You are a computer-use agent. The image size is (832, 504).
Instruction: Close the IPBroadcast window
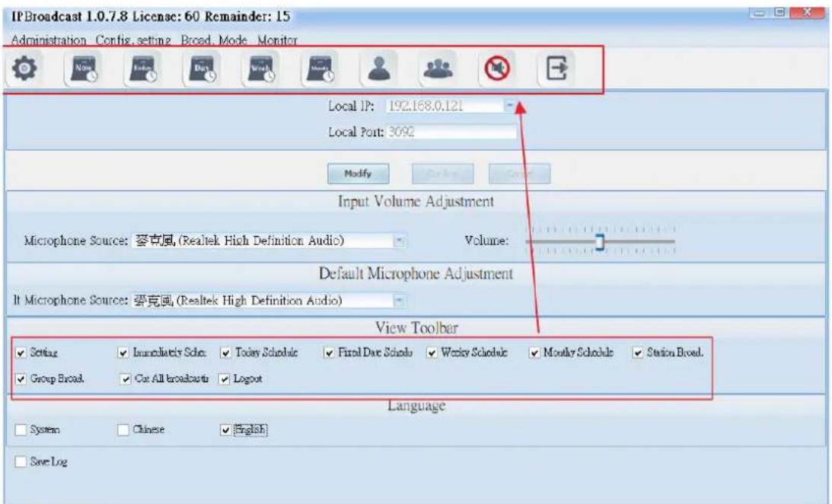coord(807,12)
